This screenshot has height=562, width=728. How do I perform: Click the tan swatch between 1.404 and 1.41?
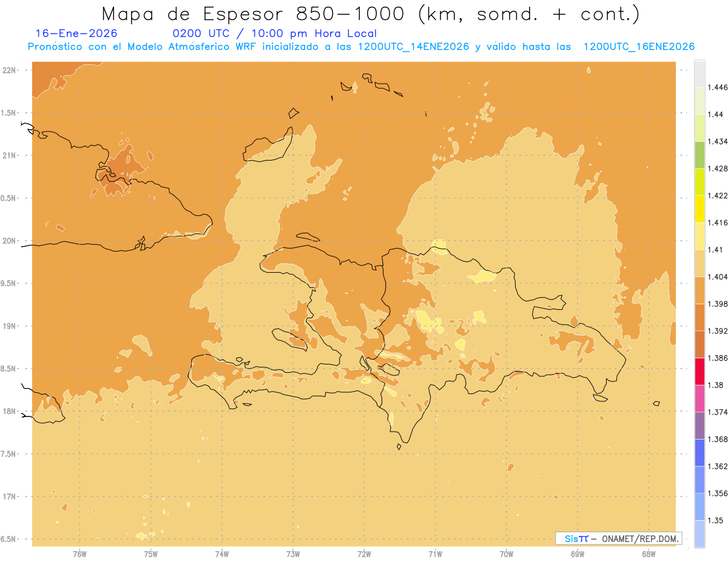(699, 263)
